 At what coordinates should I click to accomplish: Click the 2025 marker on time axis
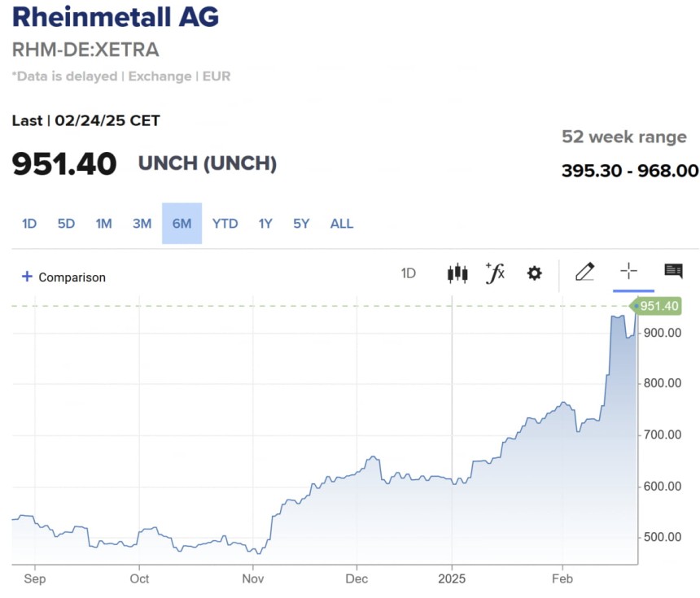pyautogui.click(x=452, y=579)
